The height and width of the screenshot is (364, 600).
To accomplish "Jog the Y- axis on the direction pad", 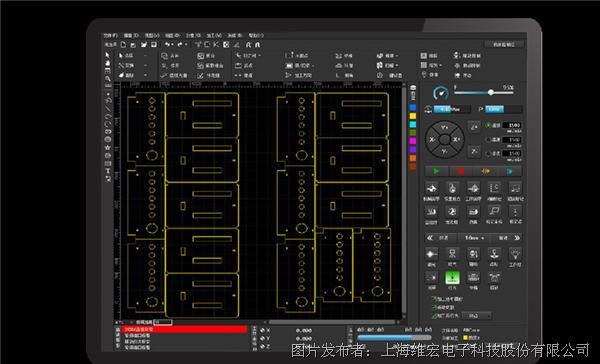I will point(444,152).
